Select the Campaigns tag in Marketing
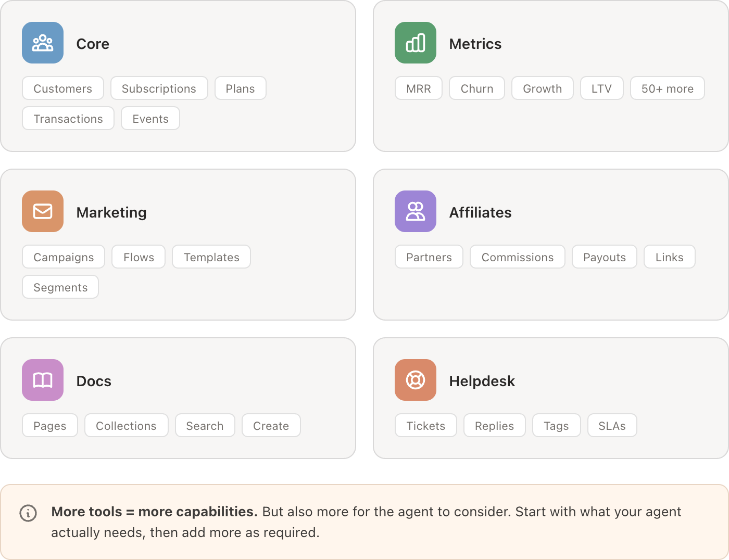 click(x=64, y=257)
